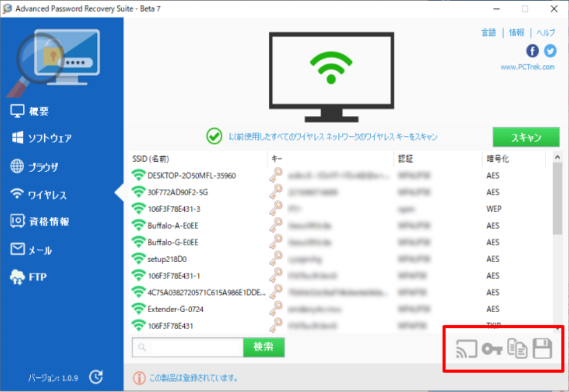Click the green checkmark scan status icon
The image size is (569, 392).
click(x=214, y=136)
